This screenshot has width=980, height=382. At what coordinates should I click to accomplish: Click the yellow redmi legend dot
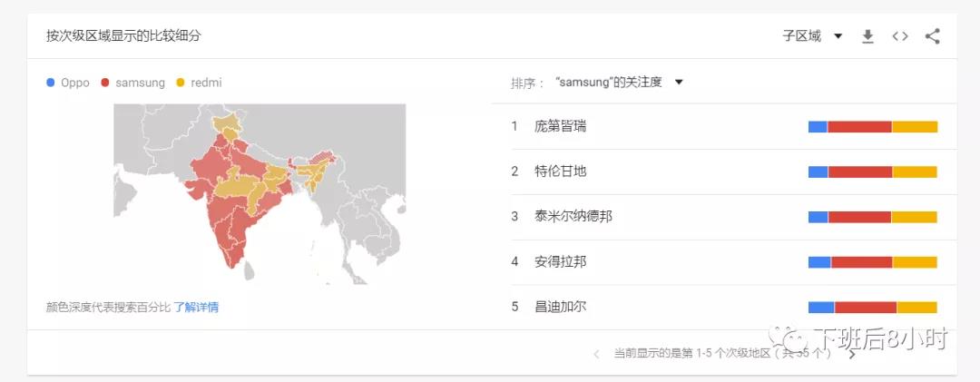pos(181,83)
